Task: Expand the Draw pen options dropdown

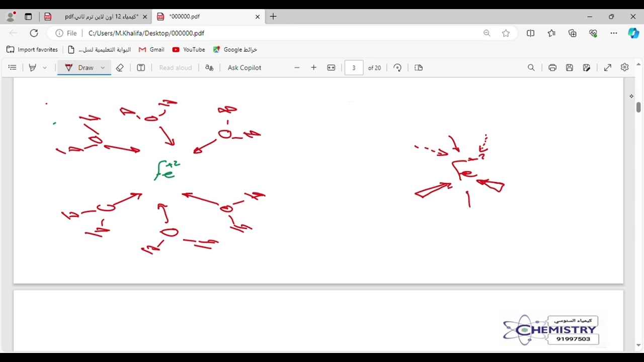Action: pos(103,67)
